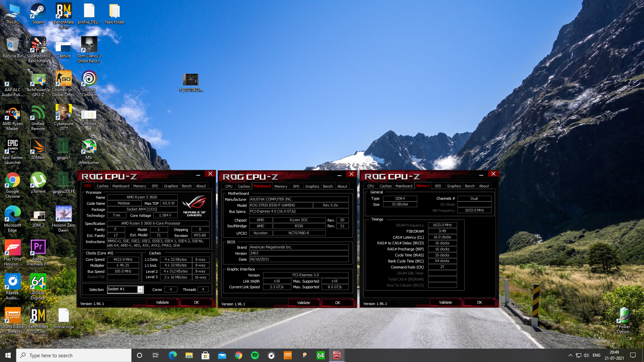Open Power Options desktop shortcut
Screen dimensions: 644x362
(624, 321)
